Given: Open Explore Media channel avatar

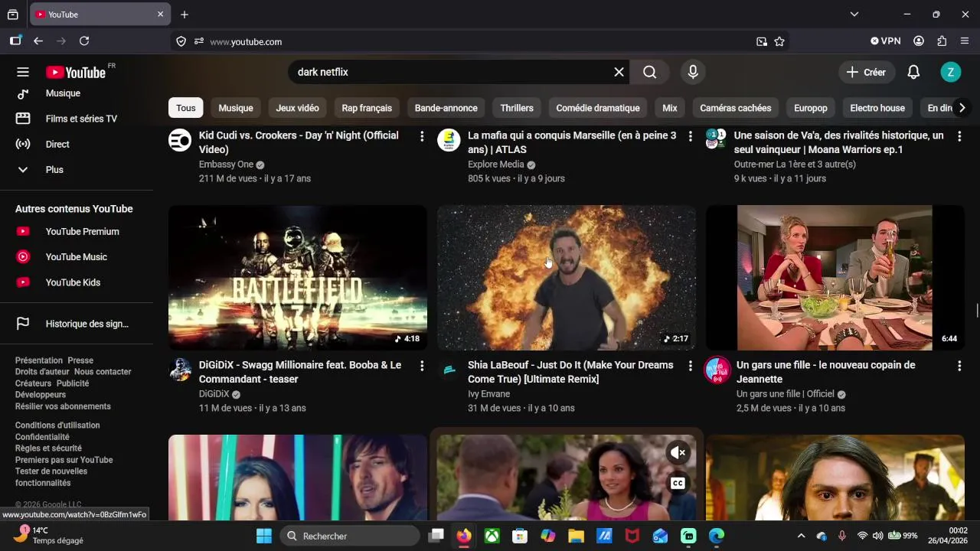Looking at the screenshot, I should (449, 140).
